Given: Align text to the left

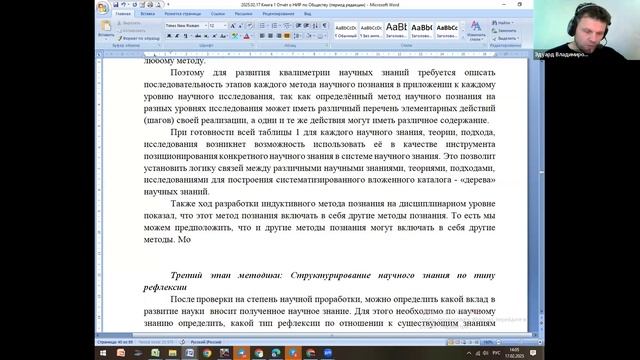Looking at the screenshot, I should pos(262,36).
